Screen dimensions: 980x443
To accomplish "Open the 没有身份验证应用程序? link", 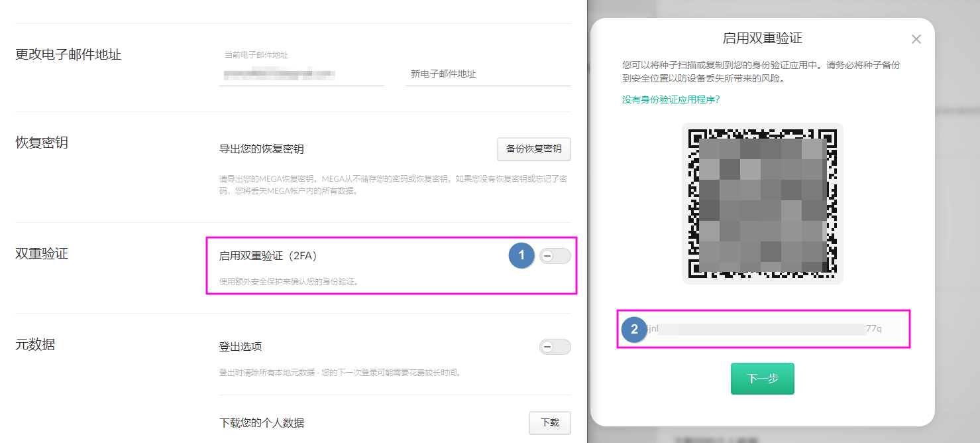I will [671, 99].
